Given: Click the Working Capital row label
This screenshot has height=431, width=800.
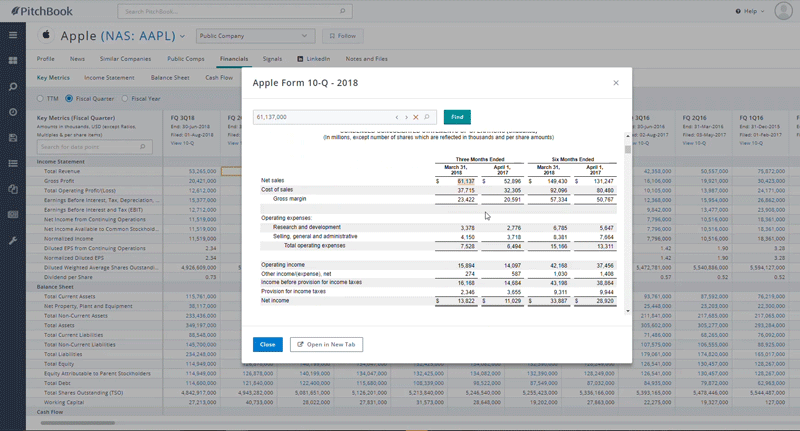Looking at the screenshot, I should point(64,402).
